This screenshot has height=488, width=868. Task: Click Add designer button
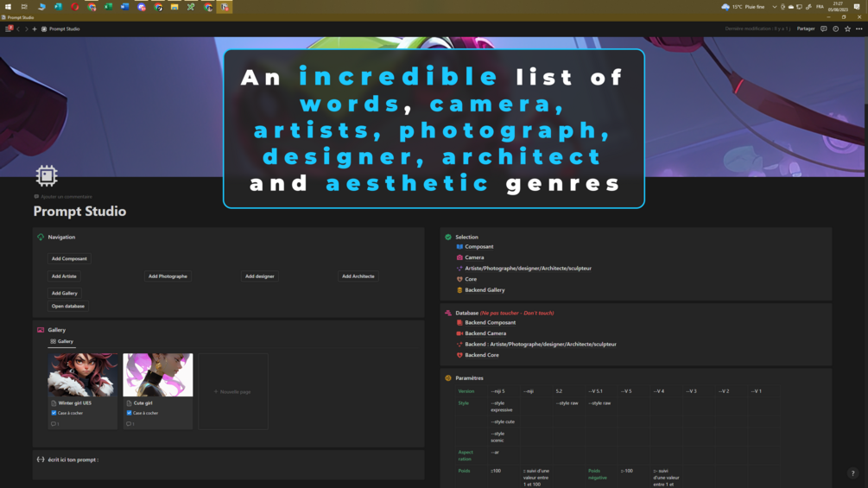click(x=260, y=276)
